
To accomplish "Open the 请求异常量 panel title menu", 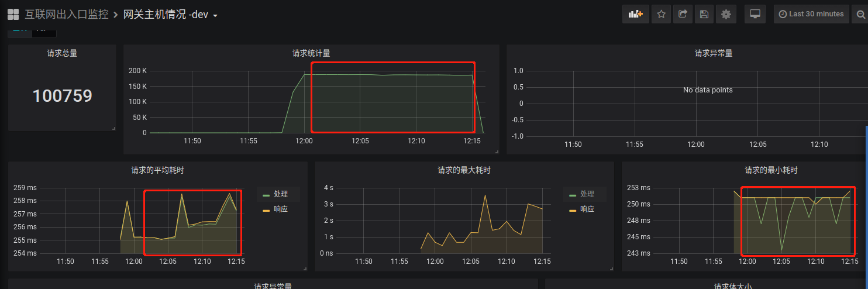I will tap(714, 53).
